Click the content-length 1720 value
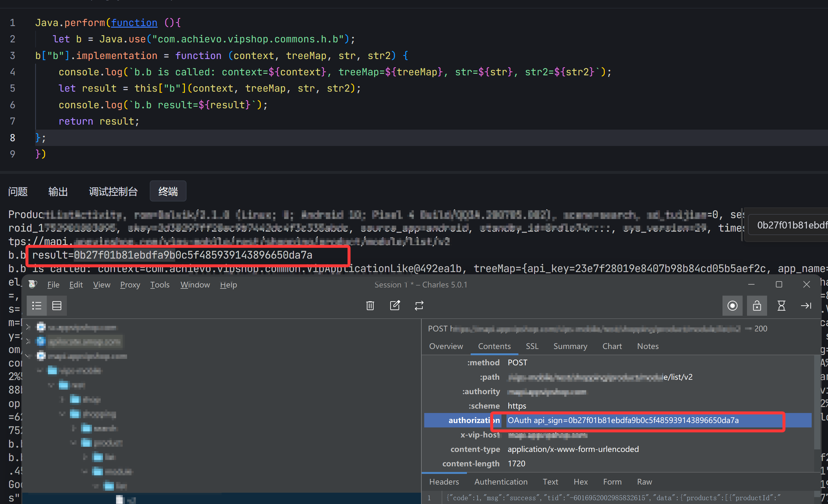 pos(516,464)
